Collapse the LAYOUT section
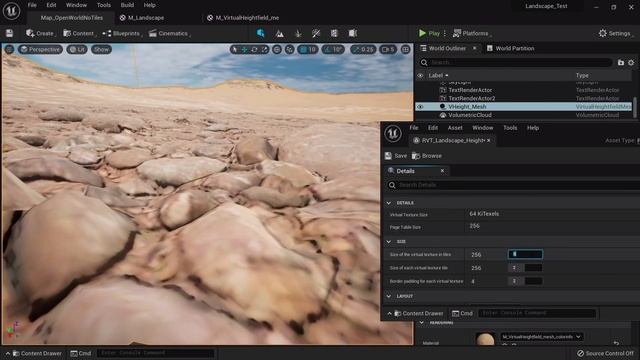This screenshot has width=640, height=360. [389, 296]
